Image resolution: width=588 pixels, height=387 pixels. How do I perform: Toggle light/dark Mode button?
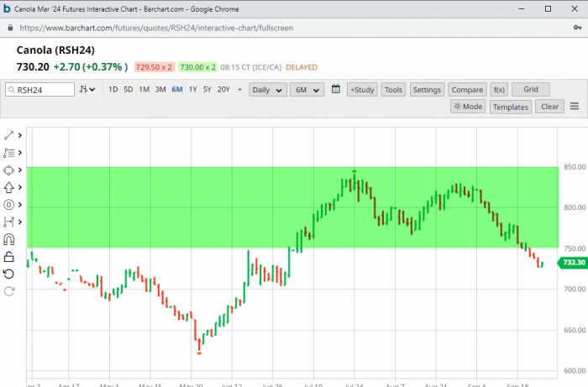(468, 107)
